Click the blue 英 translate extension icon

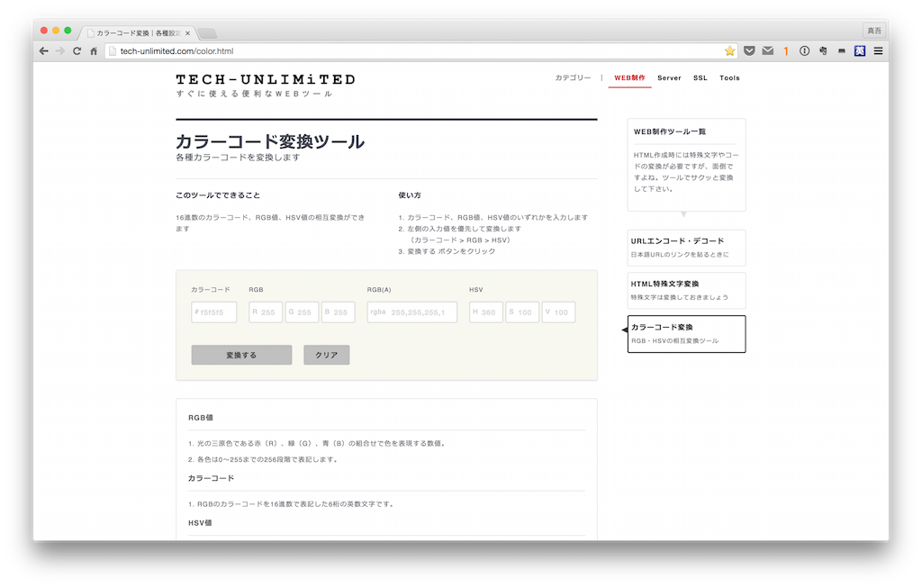[859, 51]
